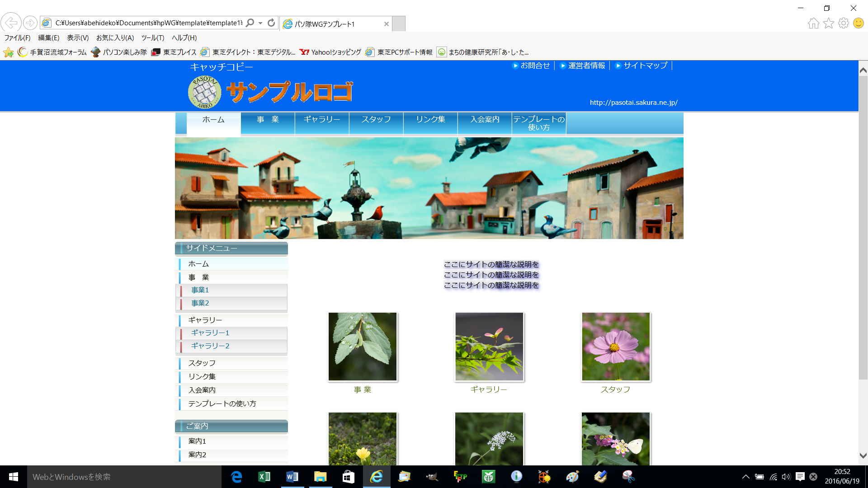Open まちの健康研究所 bookmark
This screenshot has height=488, width=868.
(x=483, y=52)
